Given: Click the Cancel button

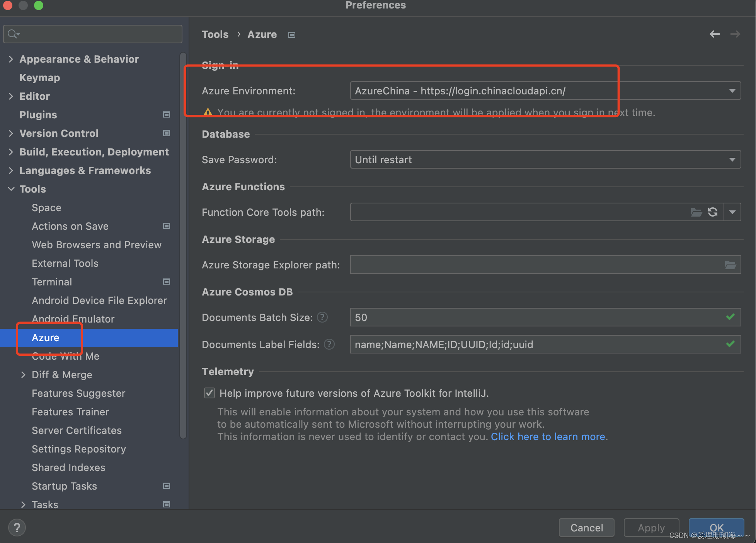Looking at the screenshot, I should [586, 528].
